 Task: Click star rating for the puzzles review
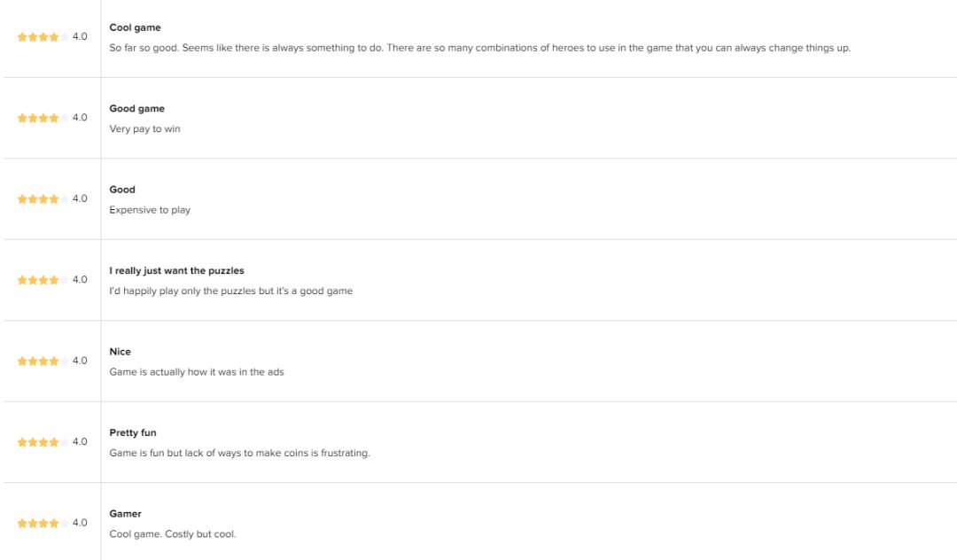coord(43,280)
